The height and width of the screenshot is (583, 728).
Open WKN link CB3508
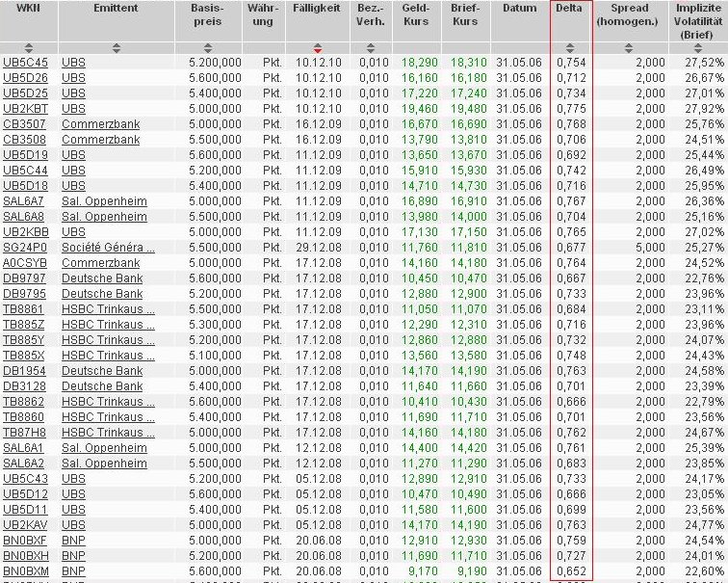coord(25,140)
